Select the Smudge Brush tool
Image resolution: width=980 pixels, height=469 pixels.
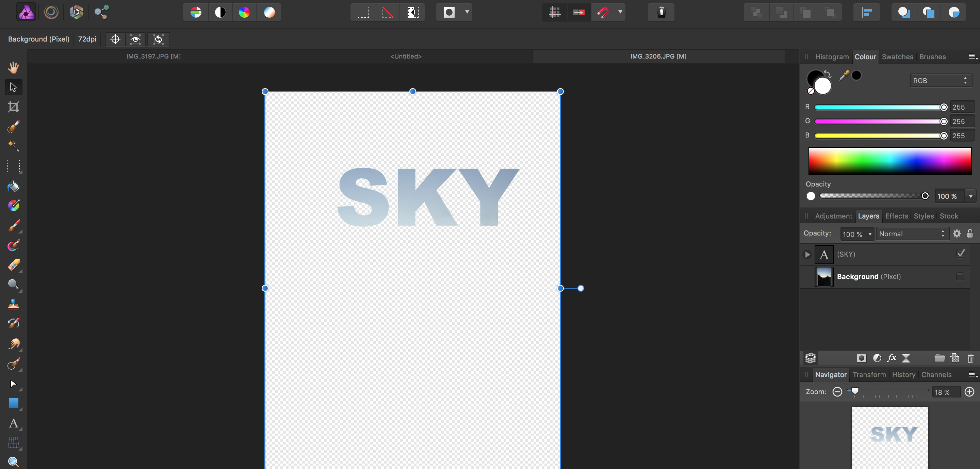(13, 344)
